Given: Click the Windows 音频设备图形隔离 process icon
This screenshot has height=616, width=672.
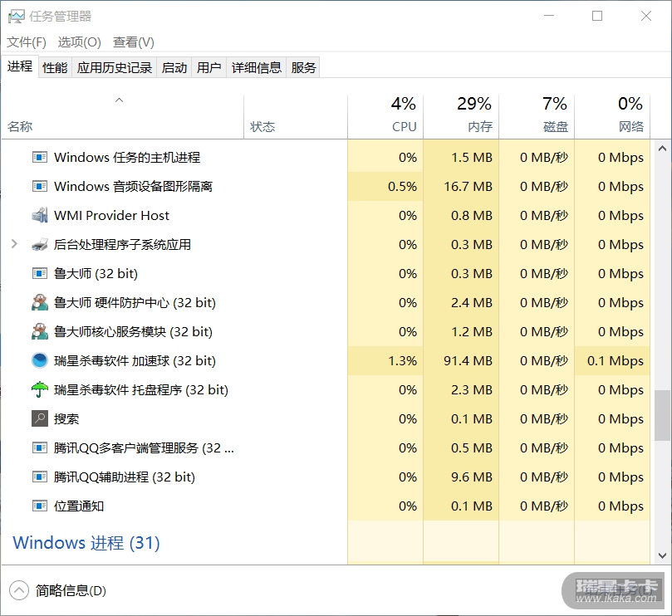Looking at the screenshot, I should (x=39, y=186).
